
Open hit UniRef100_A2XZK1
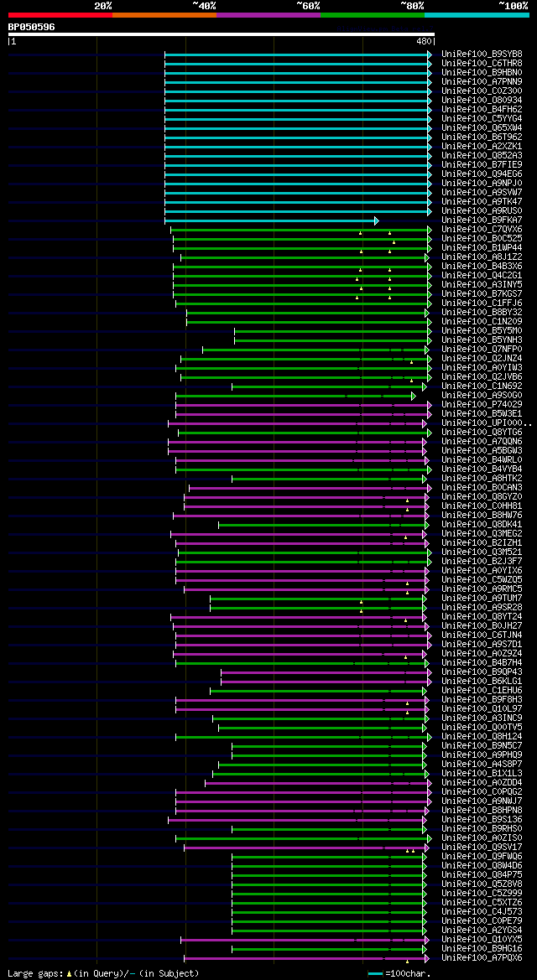pos(482,146)
